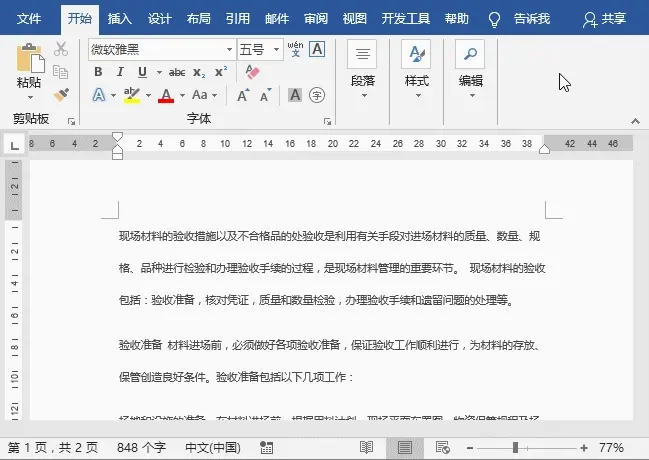The width and height of the screenshot is (649, 460).
Task: Click the Copy icon
Action: coord(60,72)
